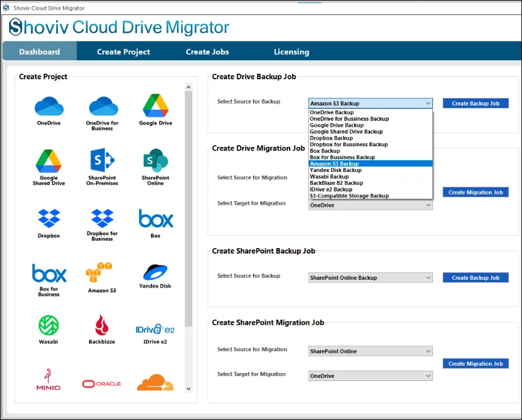This screenshot has height=420, width=522.
Task: Open the OneDrive project icon
Action: [x=49, y=107]
